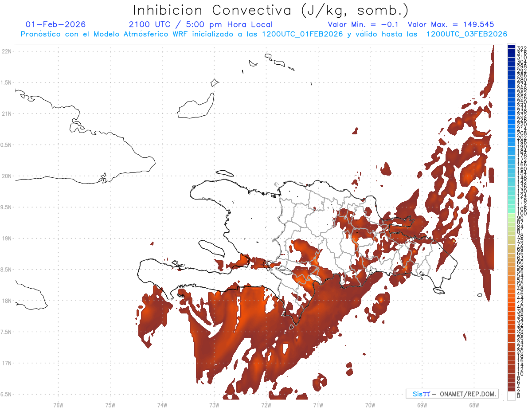Click the '21N' latitude label

(x=6, y=114)
